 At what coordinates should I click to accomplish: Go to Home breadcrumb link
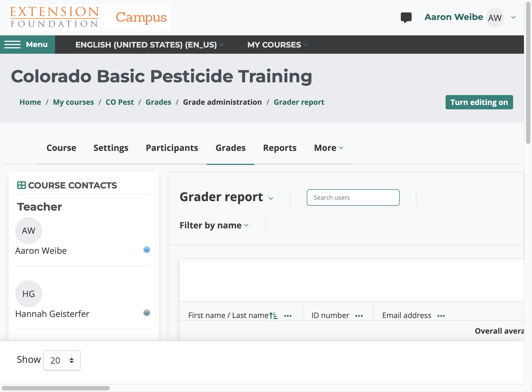pyautogui.click(x=30, y=102)
